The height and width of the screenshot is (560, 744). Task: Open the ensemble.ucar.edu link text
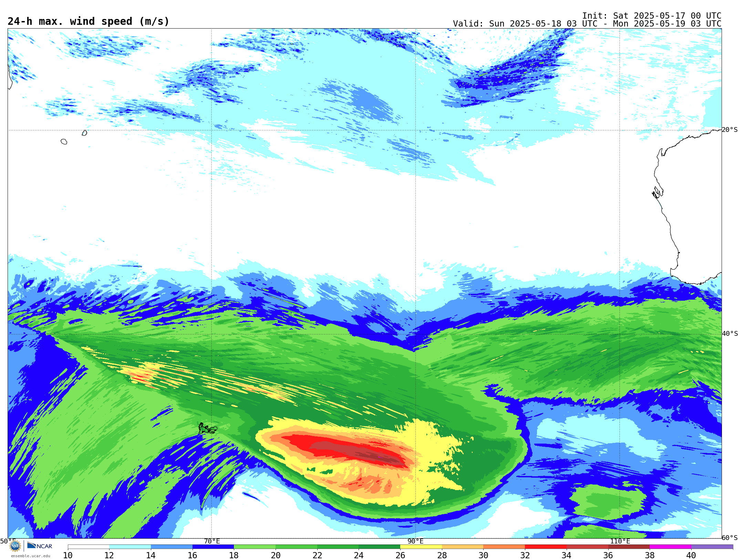31,556
